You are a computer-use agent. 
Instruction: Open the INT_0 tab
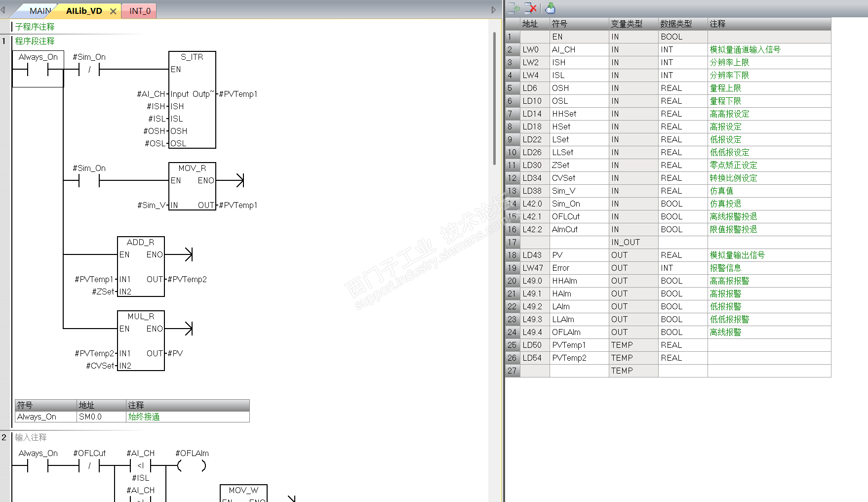140,11
